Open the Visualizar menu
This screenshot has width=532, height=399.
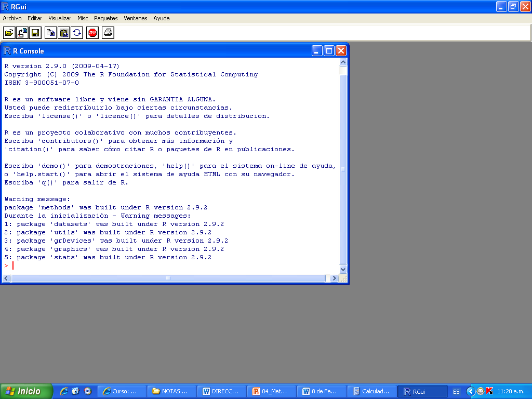pos(60,18)
